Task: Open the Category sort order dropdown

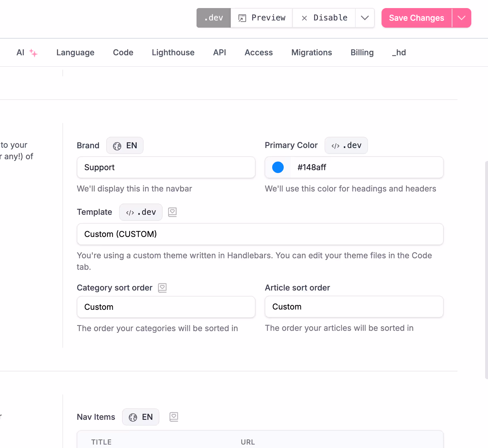Action: tap(166, 307)
